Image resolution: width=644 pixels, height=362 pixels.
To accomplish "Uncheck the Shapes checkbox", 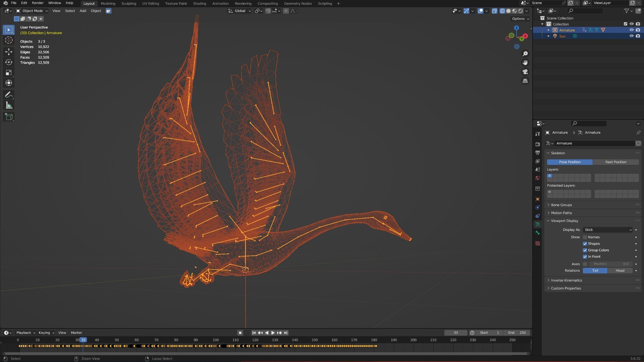I will coord(585,244).
